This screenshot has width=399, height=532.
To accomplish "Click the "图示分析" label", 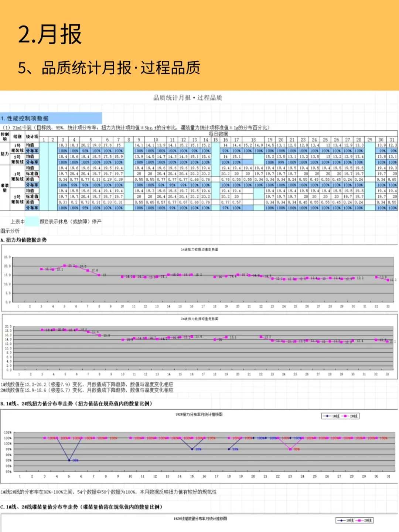I will [10, 231].
